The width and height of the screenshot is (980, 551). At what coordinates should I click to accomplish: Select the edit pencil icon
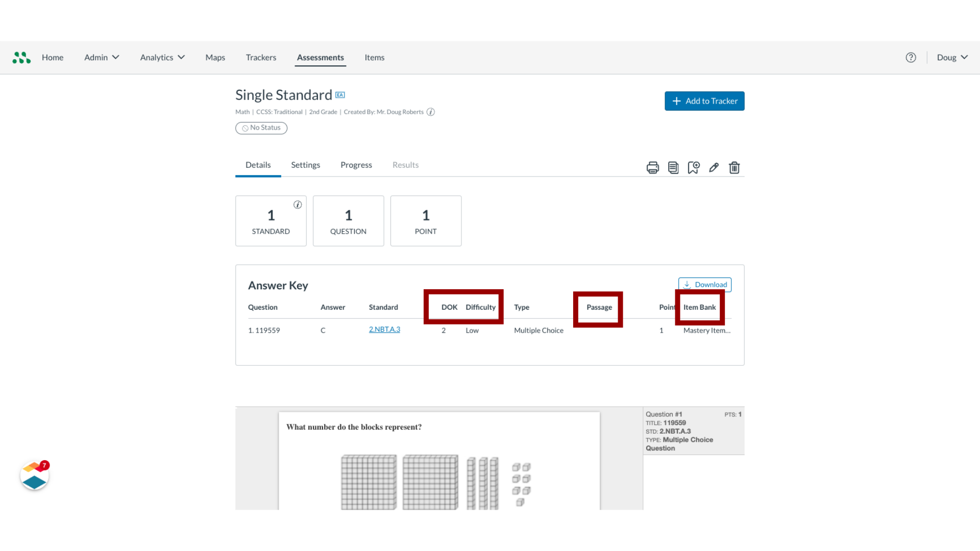point(713,167)
